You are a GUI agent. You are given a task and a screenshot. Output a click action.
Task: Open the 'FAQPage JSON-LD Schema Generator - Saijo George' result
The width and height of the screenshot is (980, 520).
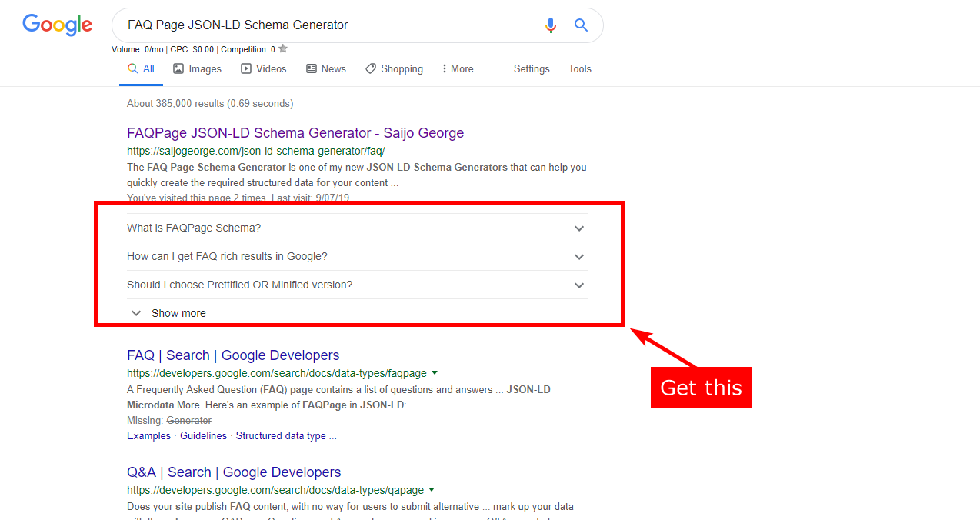coord(295,132)
